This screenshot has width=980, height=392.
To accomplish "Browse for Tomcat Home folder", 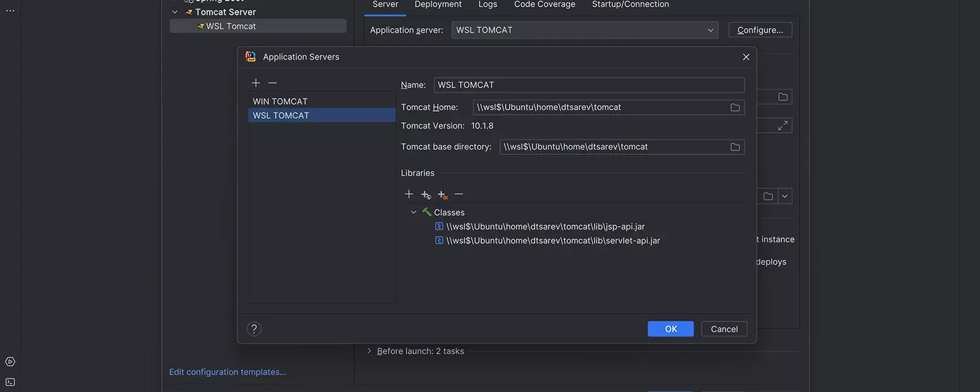I will point(735,107).
